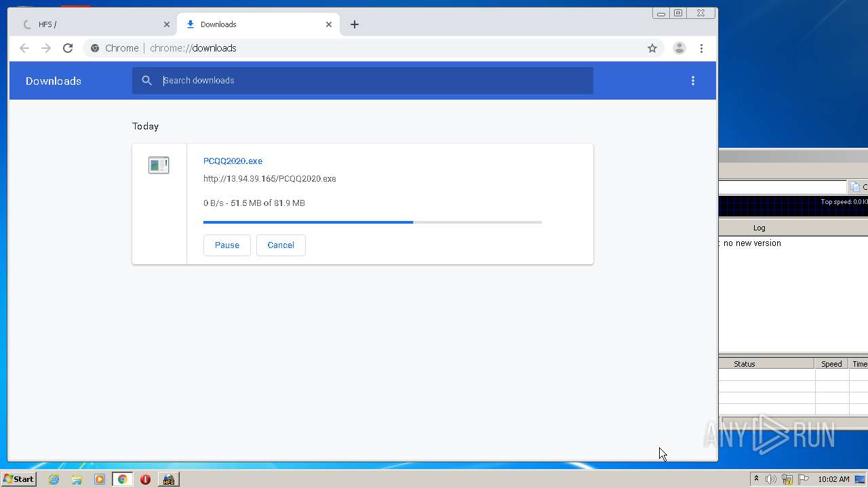
Task: Switch to HFS app in the taskbar
Action: point(168,479)
